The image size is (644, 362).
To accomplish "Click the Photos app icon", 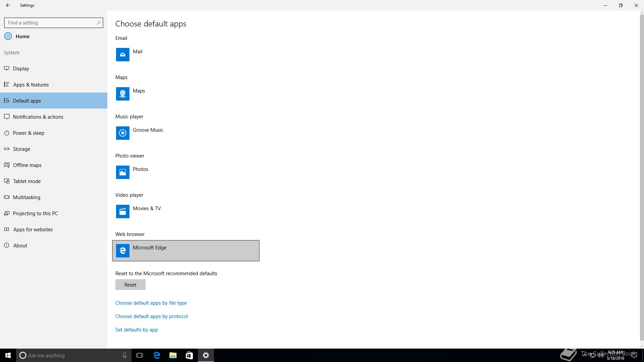I will click(x=123, y=172).
